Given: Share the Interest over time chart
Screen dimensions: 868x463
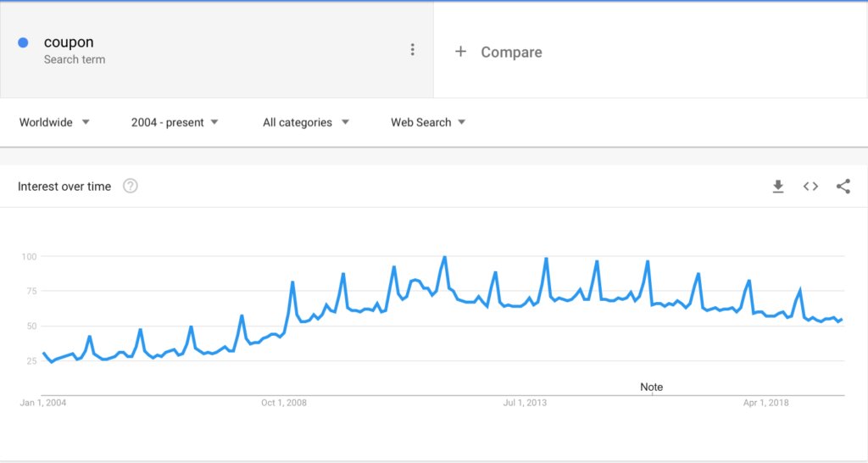Looking at the screenshot, I should coord(843,187).
